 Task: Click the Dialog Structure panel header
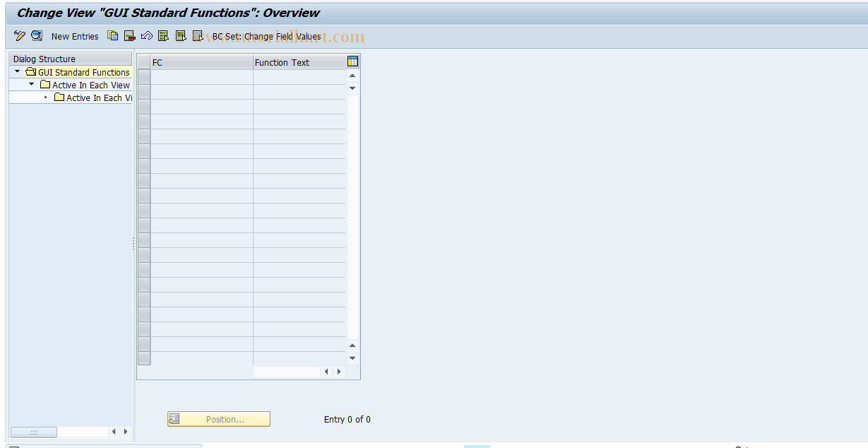[70, 59]
